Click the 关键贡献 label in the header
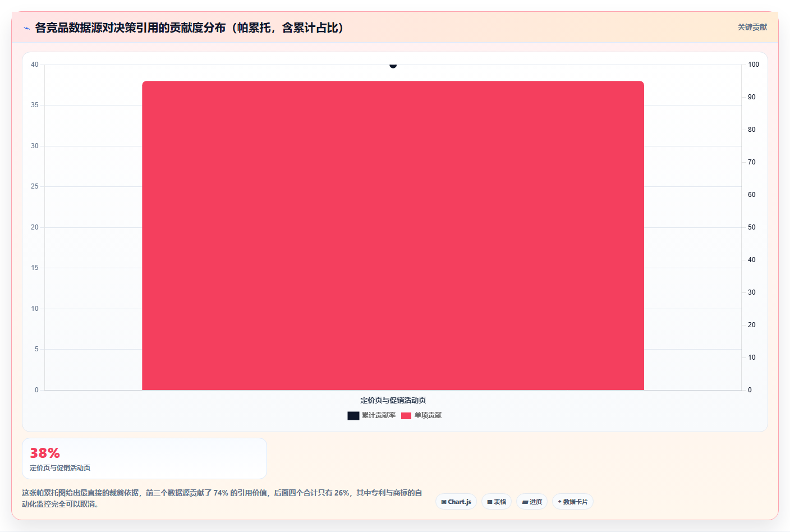 (752, 27)
